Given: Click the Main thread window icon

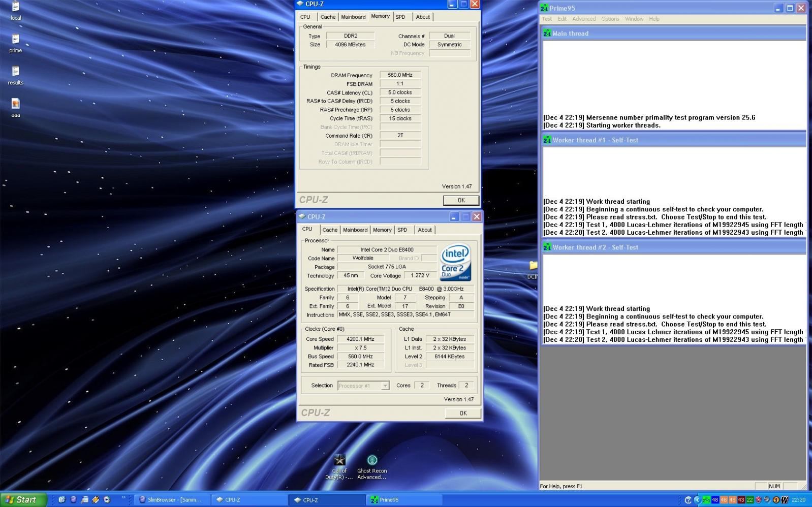Looking at the screenshot, I should tap(547, 34).
